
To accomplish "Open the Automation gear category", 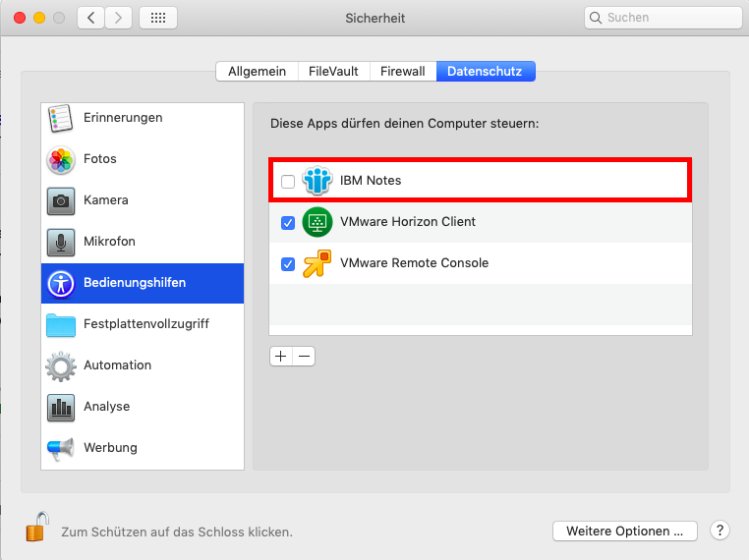I will 143,365.
